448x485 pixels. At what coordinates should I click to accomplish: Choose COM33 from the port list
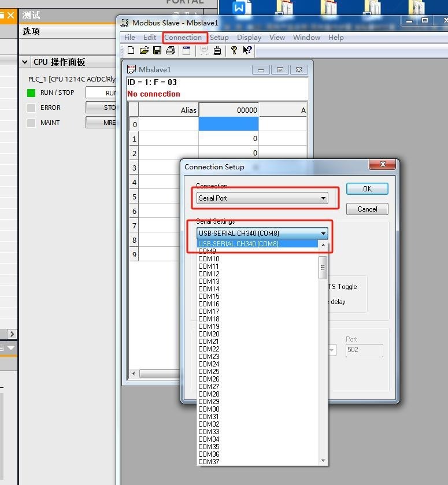tap(257, 431)
